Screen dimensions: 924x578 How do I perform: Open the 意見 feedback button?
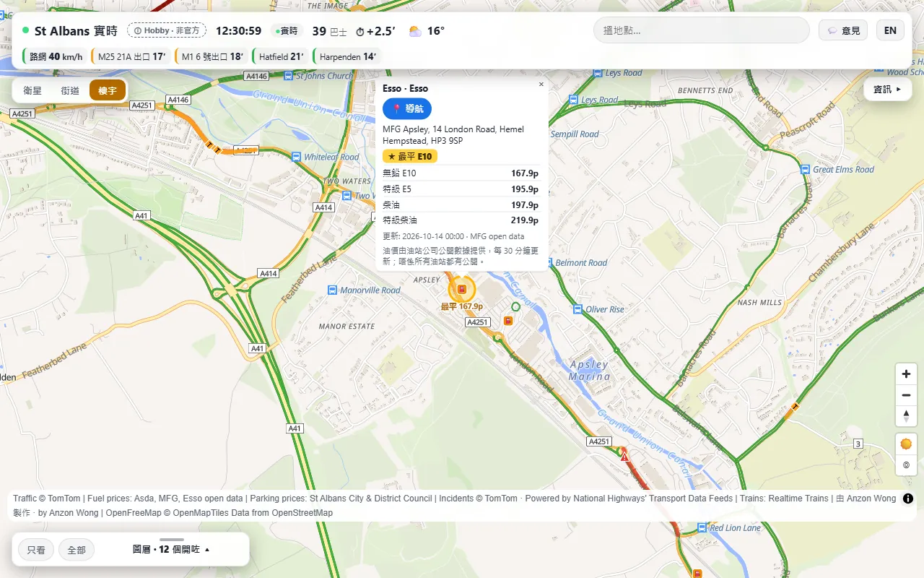[x=843, y=30]
